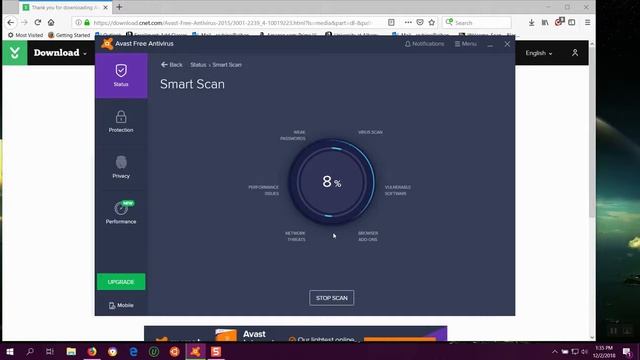Image resolution: width=640 pixels, height=360 pixels.
Task: Open Avast from taskbar
Action: tap(196, 351)
